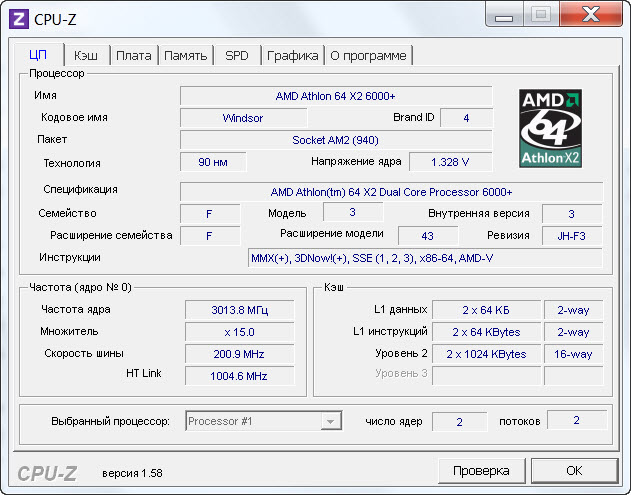This screenshot has width=631, height=495.
Task: Select the ЦП tab
Action: coord(39,55)
